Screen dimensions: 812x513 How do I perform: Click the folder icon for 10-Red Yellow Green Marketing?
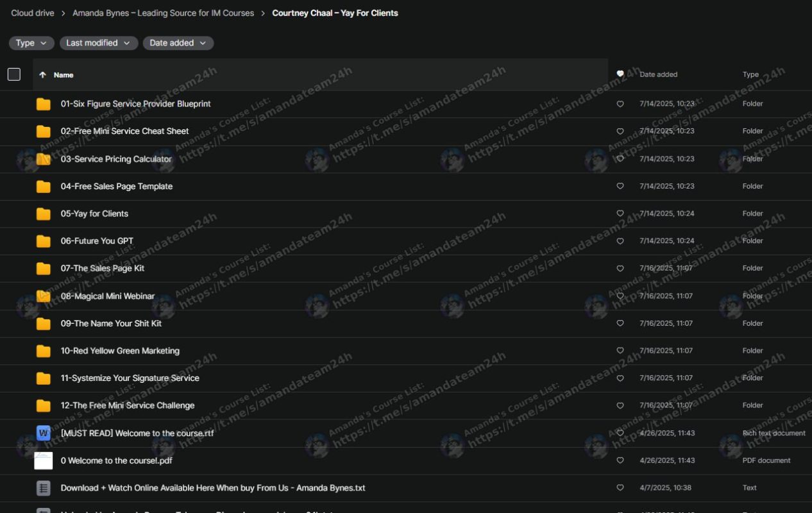[x=44, y=351]
